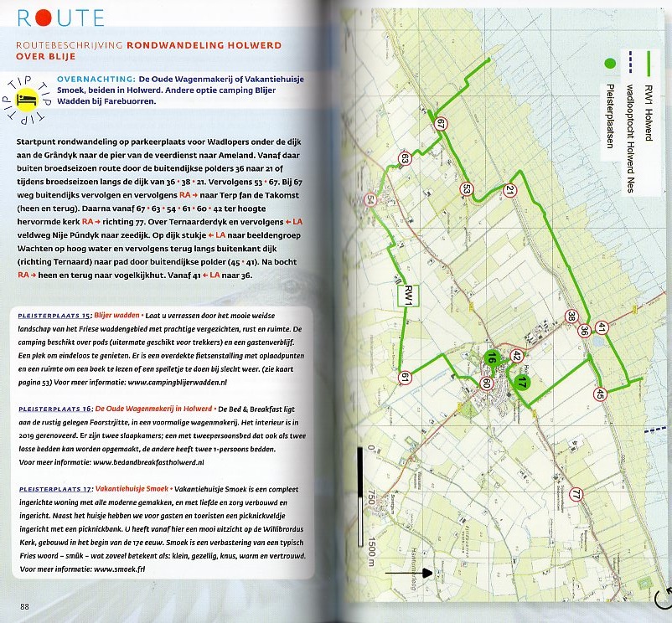The height and width of the screenshot is (623, 672).
Task: Select waypoint 77 on the map
Action: [576, 495]
